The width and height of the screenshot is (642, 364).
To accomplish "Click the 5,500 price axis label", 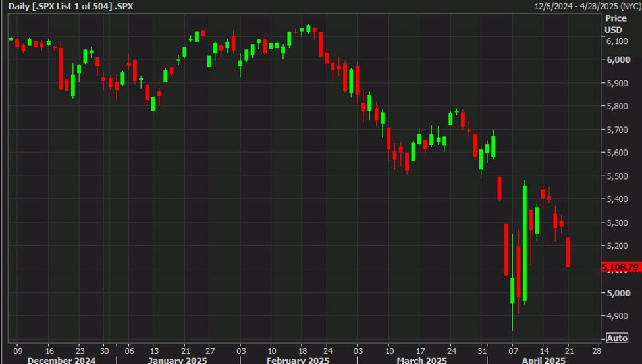I will 617,176.
